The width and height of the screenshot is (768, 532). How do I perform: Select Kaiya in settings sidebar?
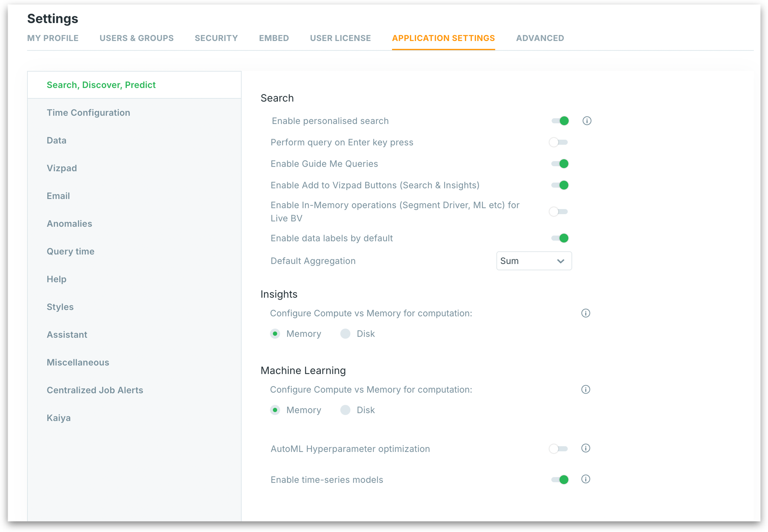point(59,418)
